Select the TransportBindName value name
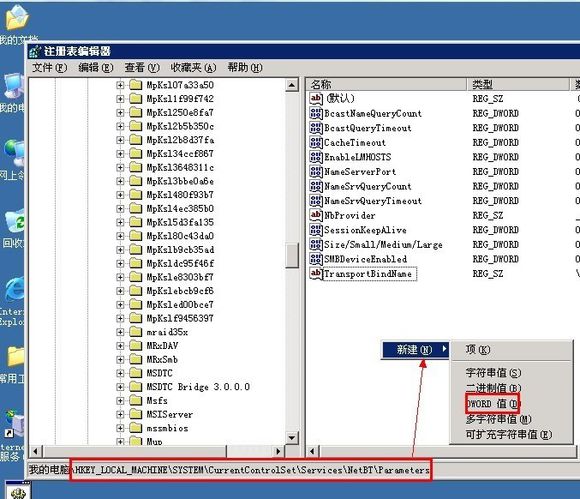This screenshot has height=499, width=580. pos(370,274)
